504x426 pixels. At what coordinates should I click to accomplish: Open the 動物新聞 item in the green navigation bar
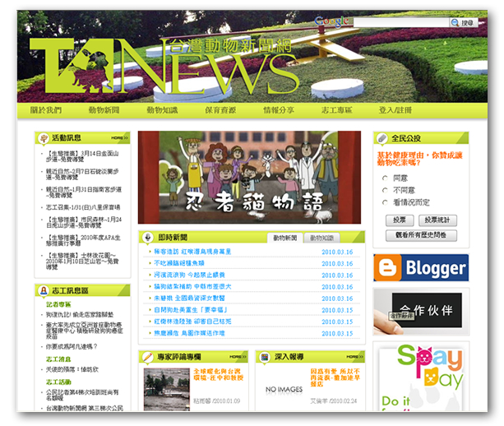tap(104, 110)
